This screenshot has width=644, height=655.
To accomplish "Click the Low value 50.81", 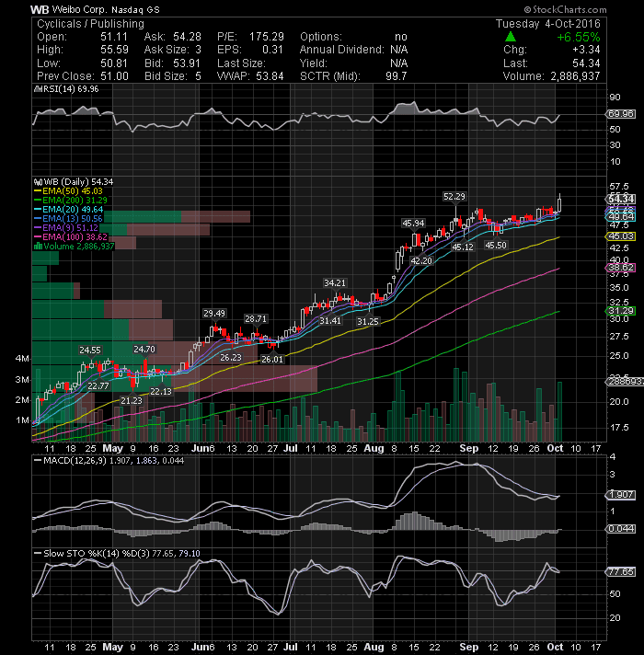I will tap(114, 63).
